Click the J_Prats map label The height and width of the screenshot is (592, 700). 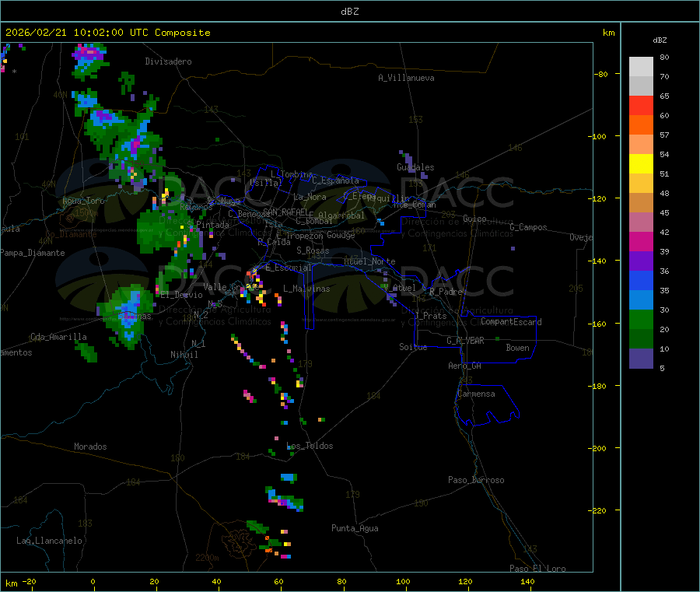point(431,316)
